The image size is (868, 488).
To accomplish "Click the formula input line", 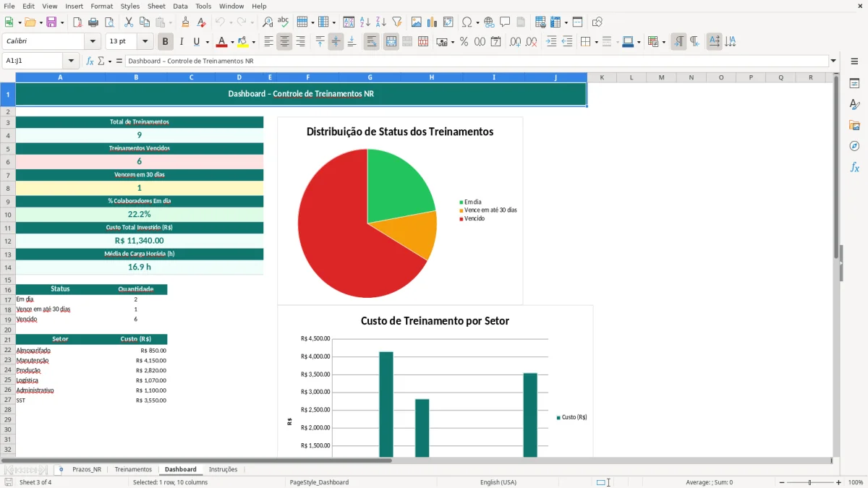I will tap(477, 61).
